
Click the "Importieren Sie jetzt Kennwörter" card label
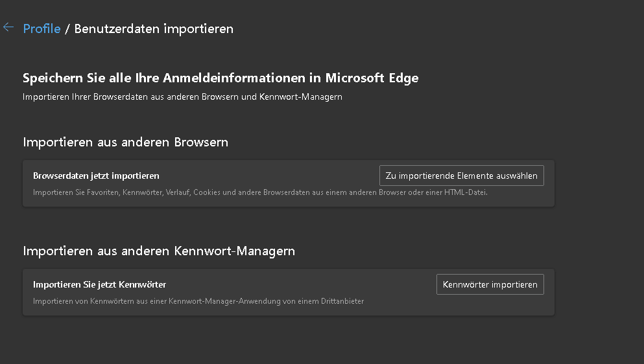(100, 284)
